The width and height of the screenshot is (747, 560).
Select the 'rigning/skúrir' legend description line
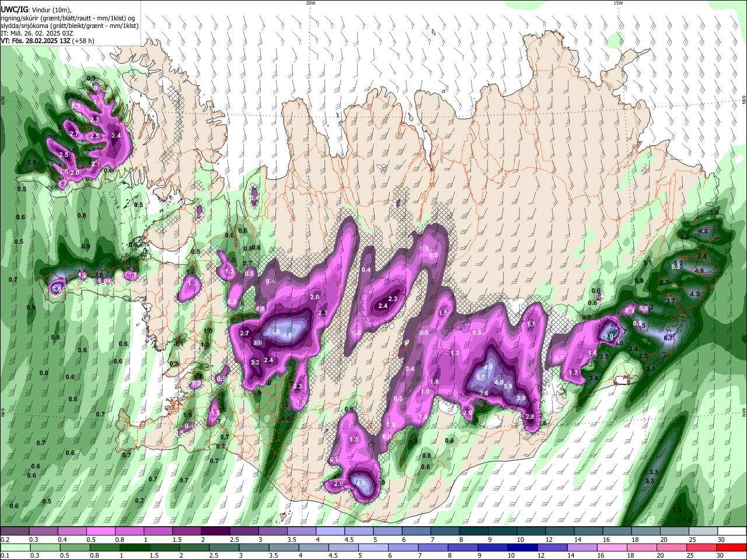click(67, 18)
